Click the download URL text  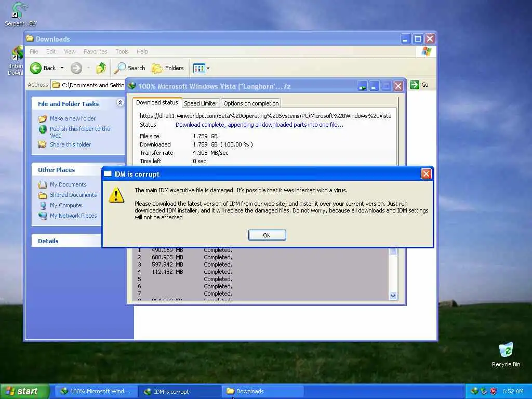265,116
